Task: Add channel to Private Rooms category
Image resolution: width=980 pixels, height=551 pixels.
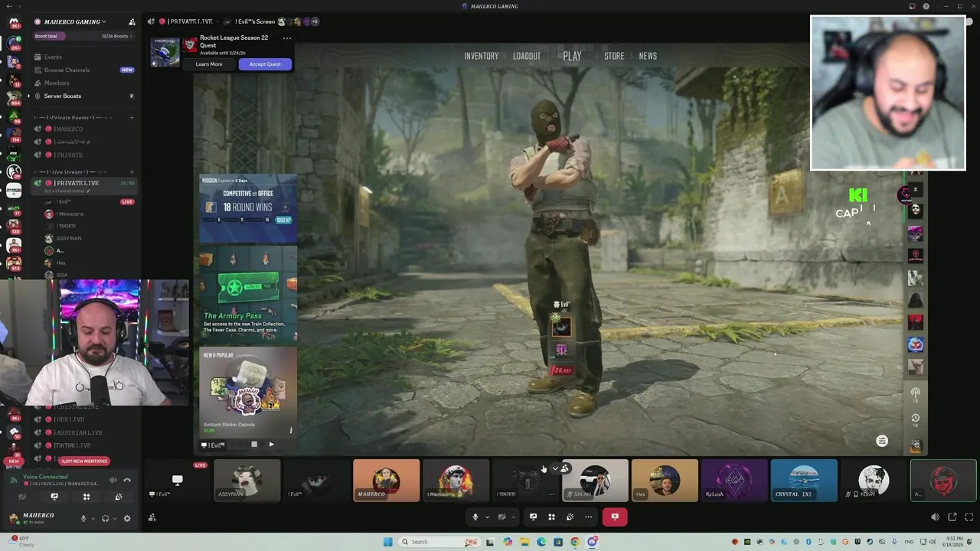Action: [132, 117]
